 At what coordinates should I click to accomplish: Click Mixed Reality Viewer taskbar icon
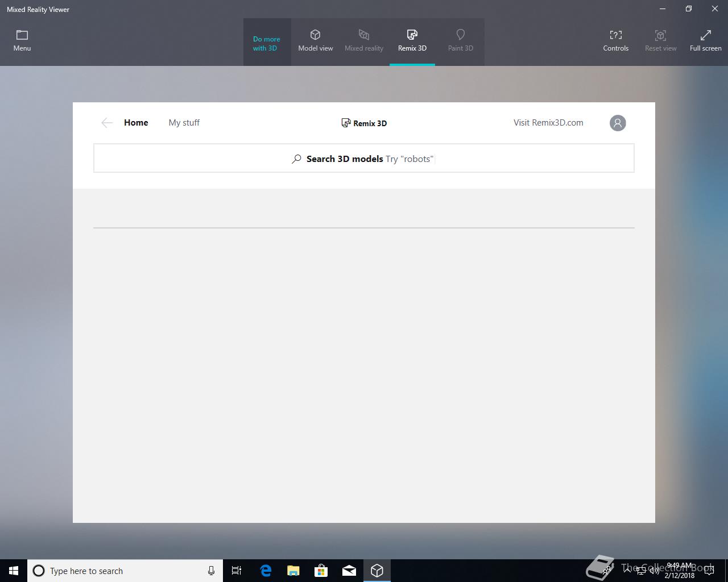[377, 571]
